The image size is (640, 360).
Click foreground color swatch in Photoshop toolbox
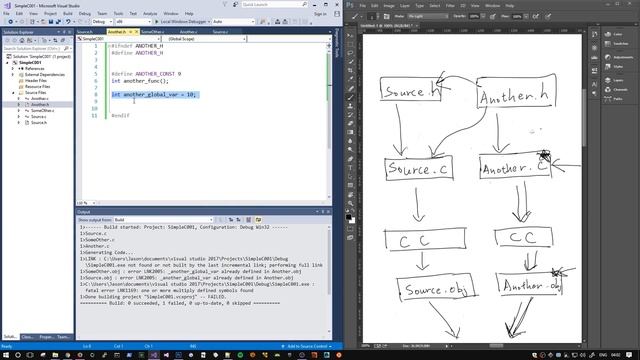point(349,218)
